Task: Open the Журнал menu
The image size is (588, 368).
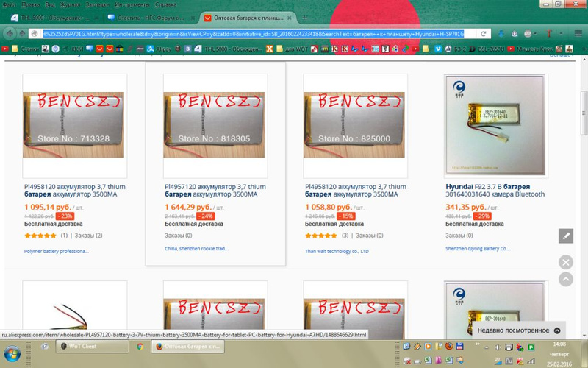Action: pyautogui.click(x=70, y=4)
